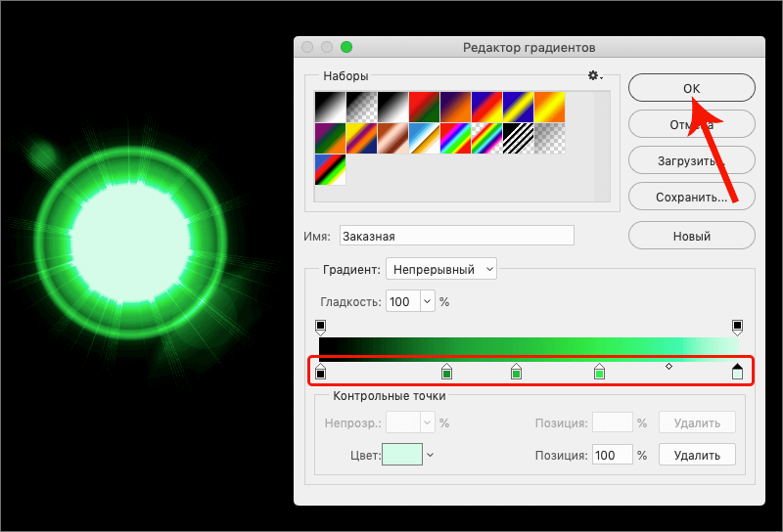This screenshot has width=783, height=532.
Task: Select the blue-yellow-blue gradient preset
Action: (x=519, y=107)
